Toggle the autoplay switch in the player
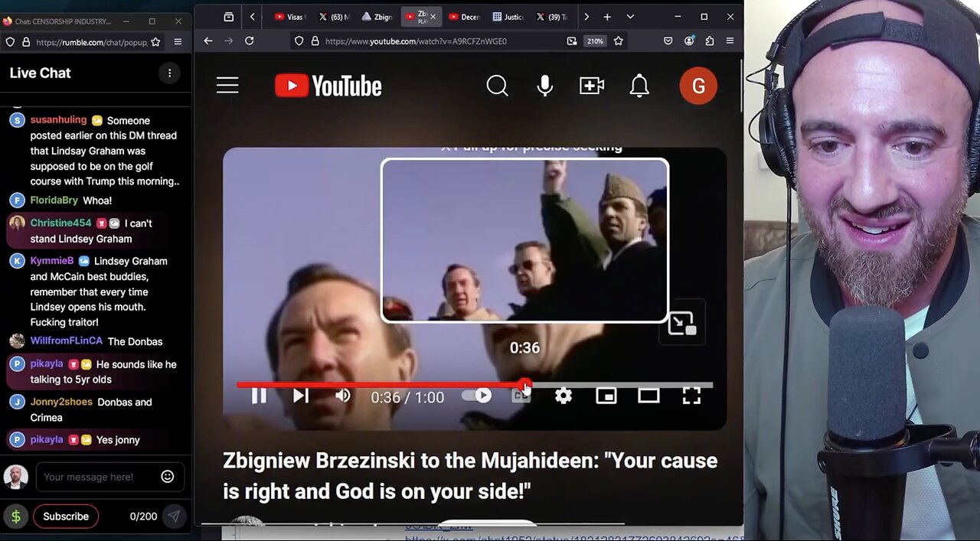The height and width of the screenshot is (541, 980). coord(476,396)
